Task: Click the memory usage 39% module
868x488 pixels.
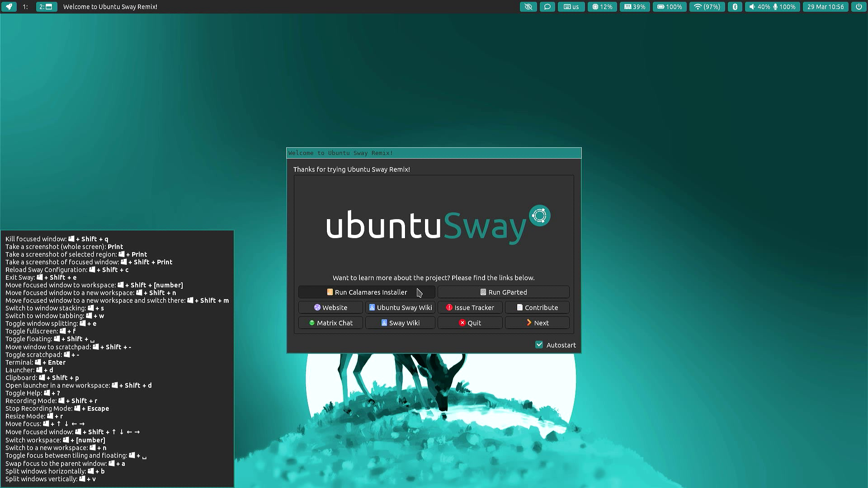Action: point(635,7)
